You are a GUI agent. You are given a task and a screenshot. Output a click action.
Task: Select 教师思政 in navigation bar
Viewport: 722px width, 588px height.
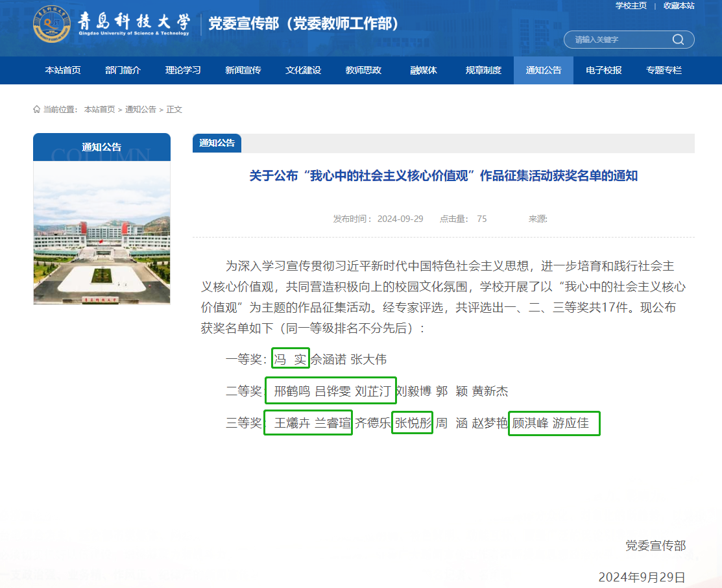pos(363,70)
